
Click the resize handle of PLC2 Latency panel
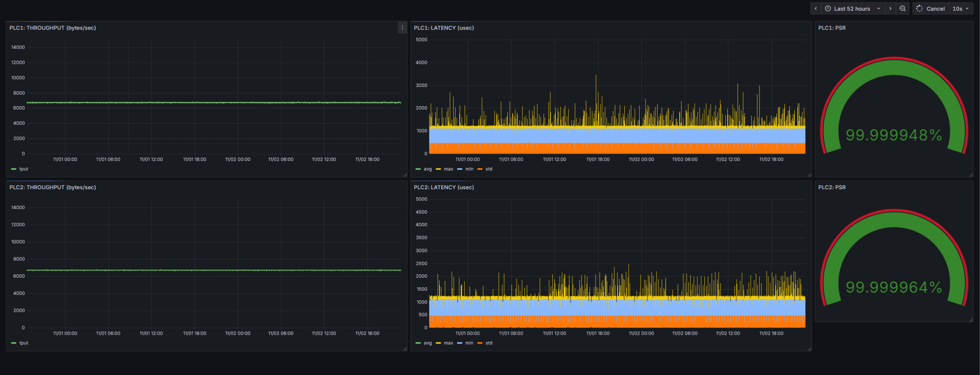(809, 349)
